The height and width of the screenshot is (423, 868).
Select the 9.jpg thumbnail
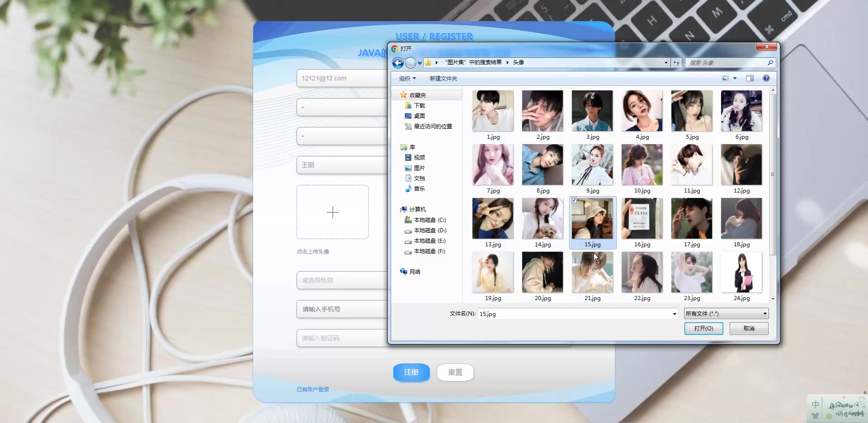592,164
